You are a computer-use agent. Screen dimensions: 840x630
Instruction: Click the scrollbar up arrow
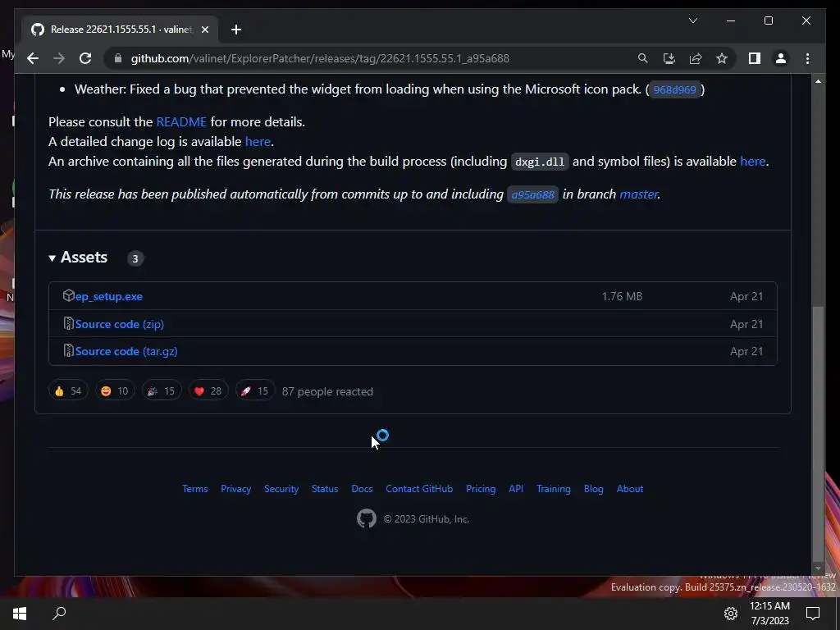coord(818,81)
